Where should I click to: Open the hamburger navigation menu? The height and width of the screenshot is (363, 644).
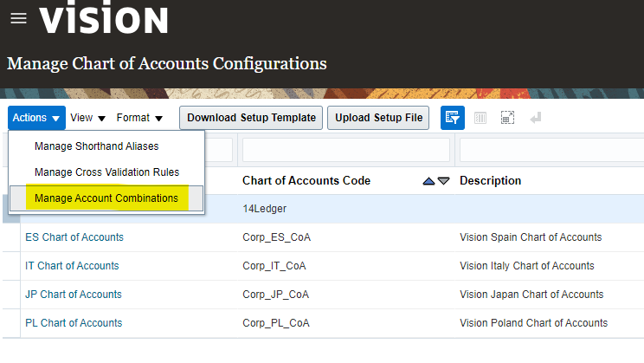[18, 19]
